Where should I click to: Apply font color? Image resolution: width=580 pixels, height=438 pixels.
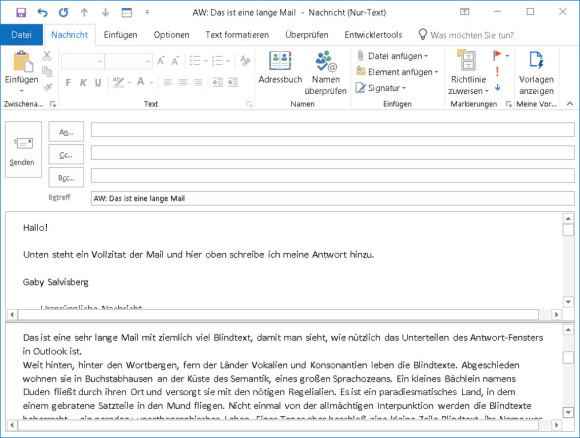[x=141, y=82]
